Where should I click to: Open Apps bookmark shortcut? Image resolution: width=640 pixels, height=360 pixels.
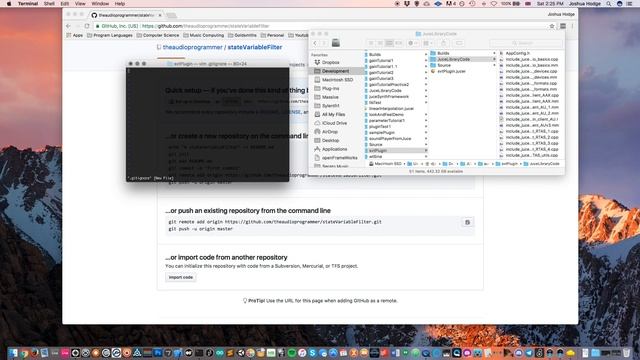(x=75, y=35)
